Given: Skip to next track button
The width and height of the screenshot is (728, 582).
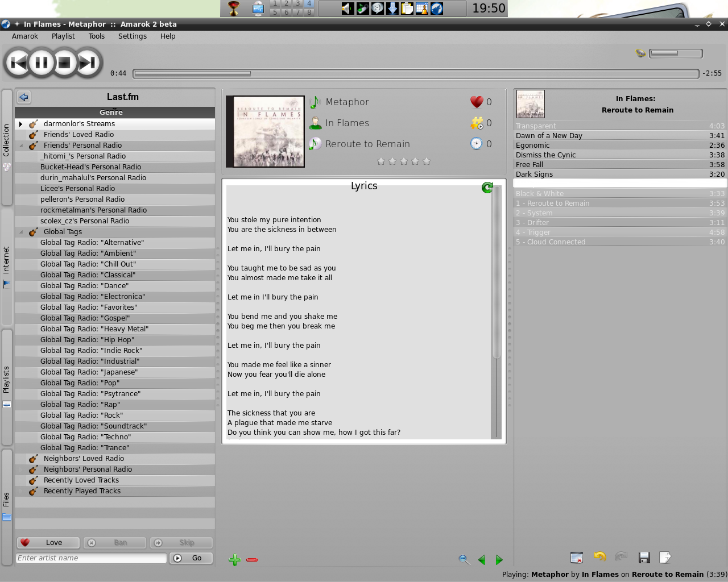Looking at the screenshot, I should (88, 63).
